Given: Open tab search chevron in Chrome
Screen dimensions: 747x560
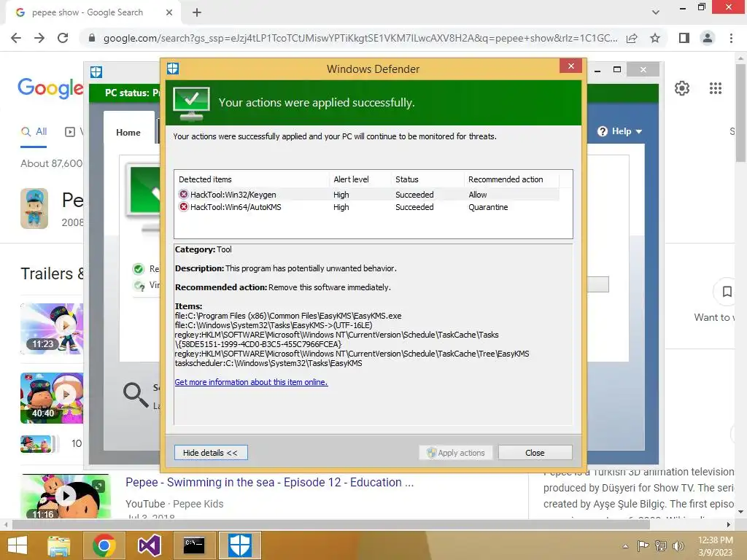Looking at the screenshot, I should coord(656,12).
